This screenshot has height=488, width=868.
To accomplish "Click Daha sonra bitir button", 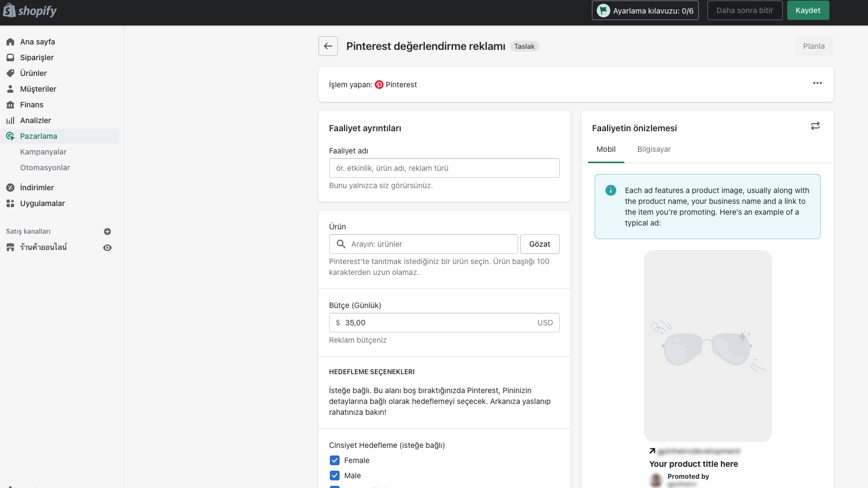I will (x=745, y=10).
